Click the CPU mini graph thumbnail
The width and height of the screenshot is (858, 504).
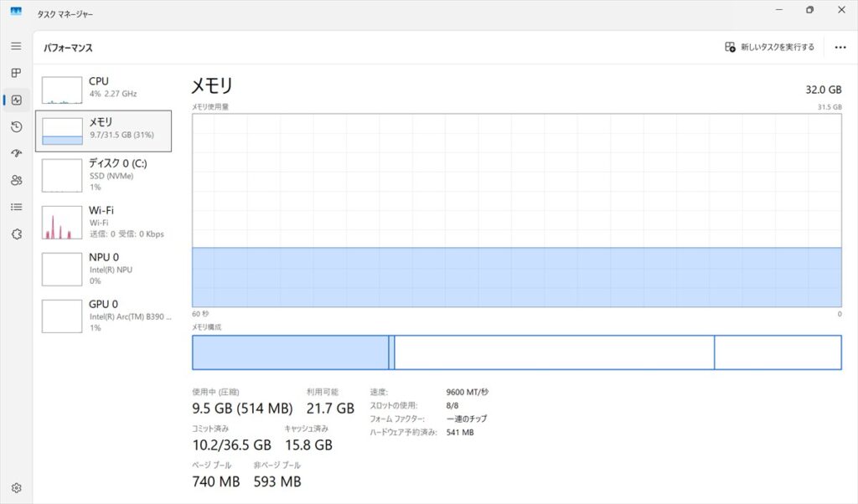(62, 90)
